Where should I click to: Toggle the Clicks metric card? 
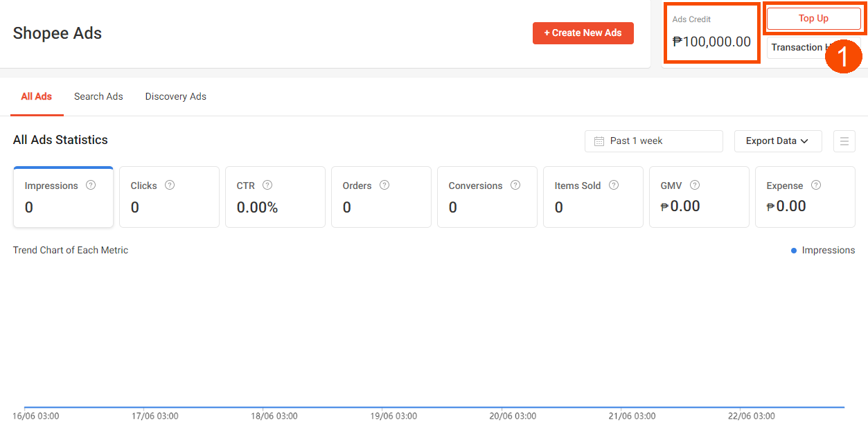point(169,197)
